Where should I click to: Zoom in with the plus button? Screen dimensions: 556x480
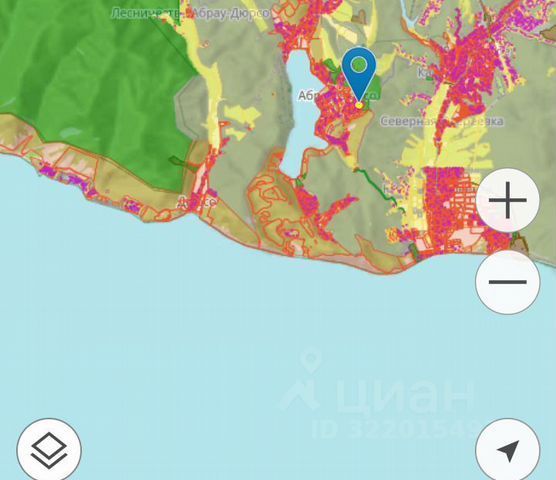point(507,200)
